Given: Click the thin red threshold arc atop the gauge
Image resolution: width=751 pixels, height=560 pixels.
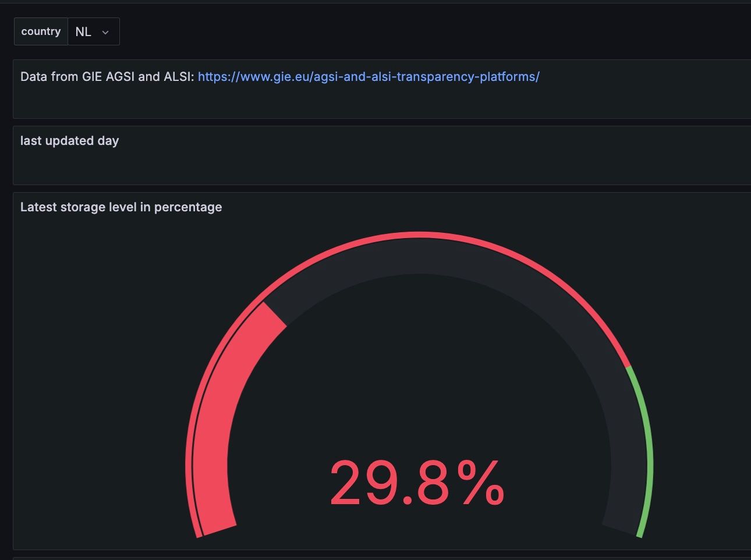Looking at the screenshot, I should (419, 234).
